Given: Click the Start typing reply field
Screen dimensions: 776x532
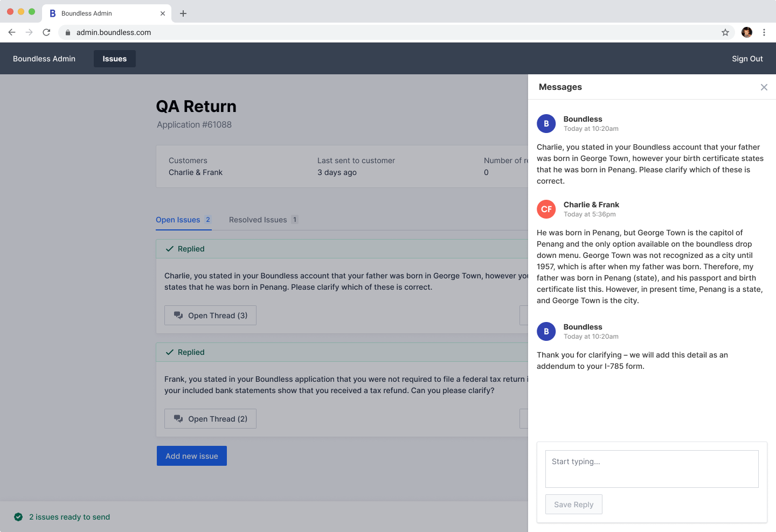Looking at the screenshot, I should tap(652, 469).
